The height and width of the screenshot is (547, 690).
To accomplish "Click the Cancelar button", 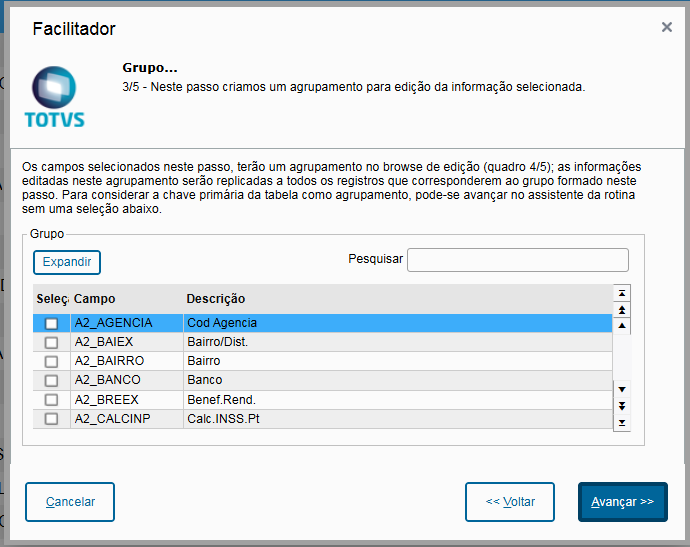I will [70, 502].
